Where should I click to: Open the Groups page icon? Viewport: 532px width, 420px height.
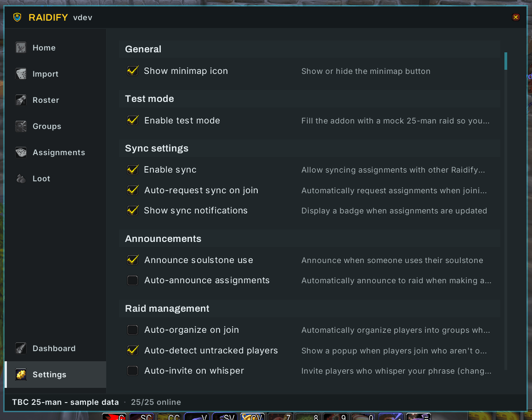pyautogui.click(x=21, y=126)
